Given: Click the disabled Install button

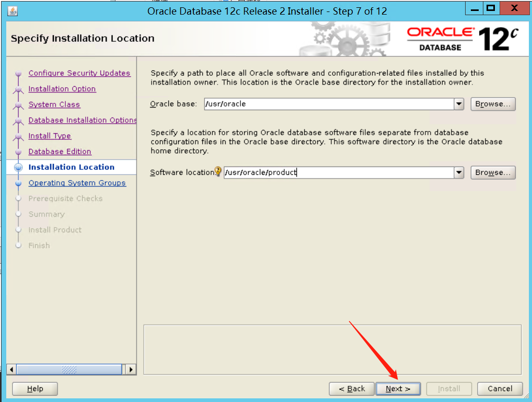Looking at the screenshot, I should [x=449, y=389].
